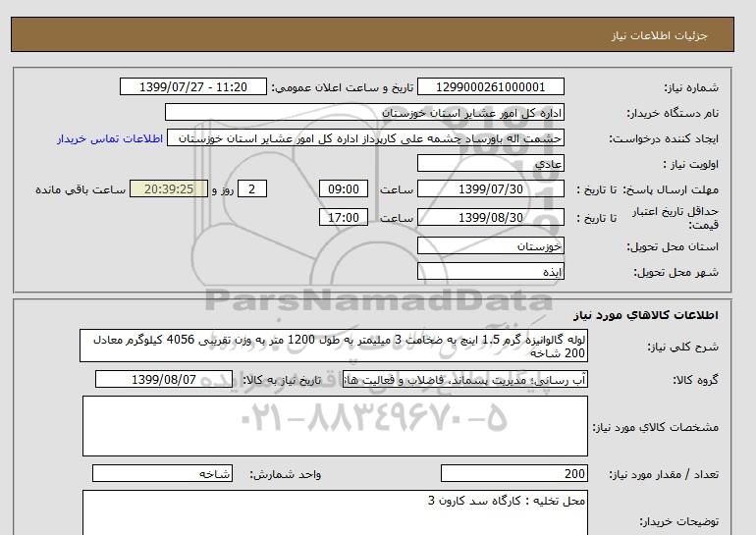The height and width of the screenshot is (535, 756).
Task: Click the واحد شمارش label
Action: pos(285,474)
